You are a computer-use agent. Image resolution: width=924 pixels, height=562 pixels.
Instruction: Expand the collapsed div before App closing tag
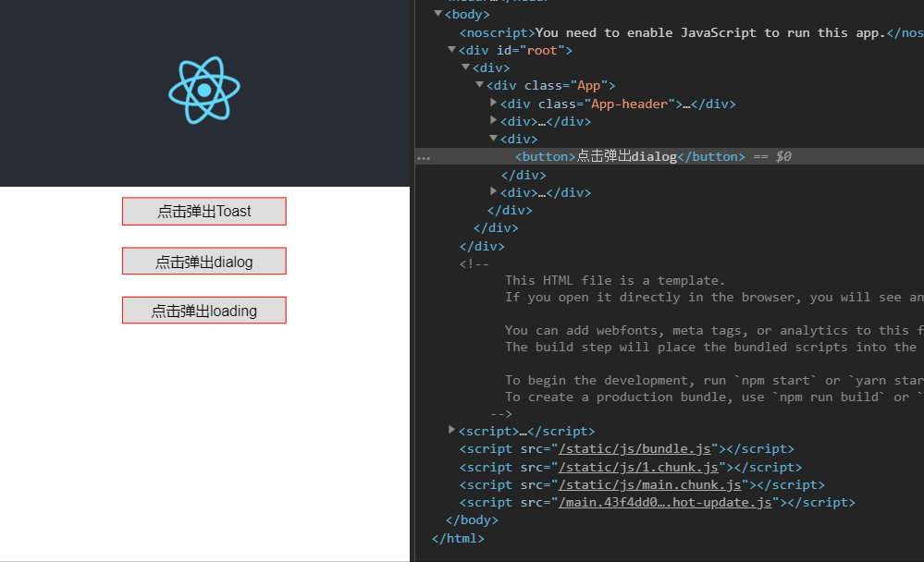[493, 191]
